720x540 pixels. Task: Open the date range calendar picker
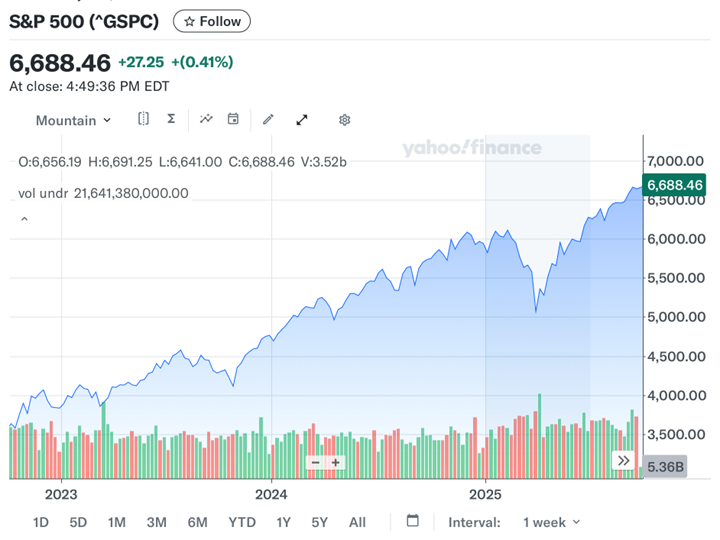point(413,521)
